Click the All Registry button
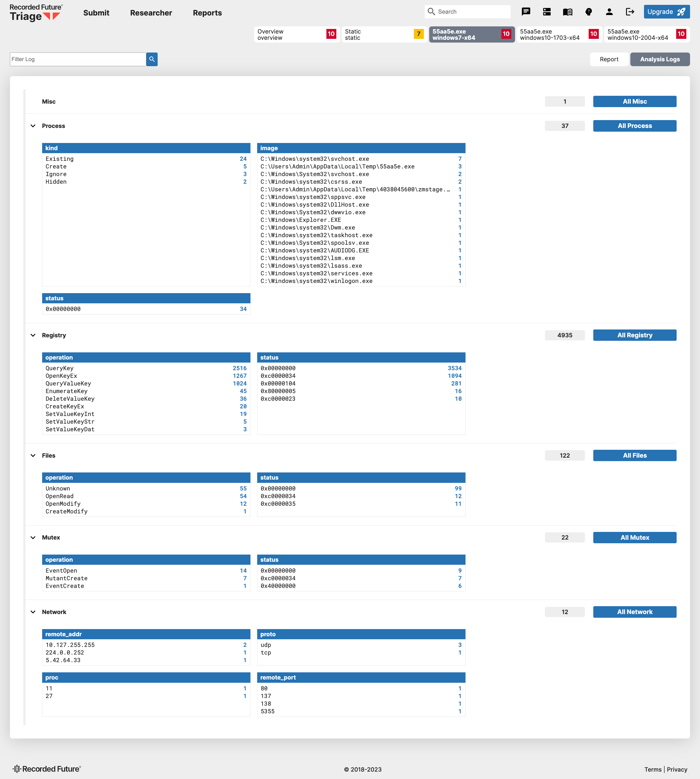Viewport: 700px width, 779px height. click(x=635, y=335)
